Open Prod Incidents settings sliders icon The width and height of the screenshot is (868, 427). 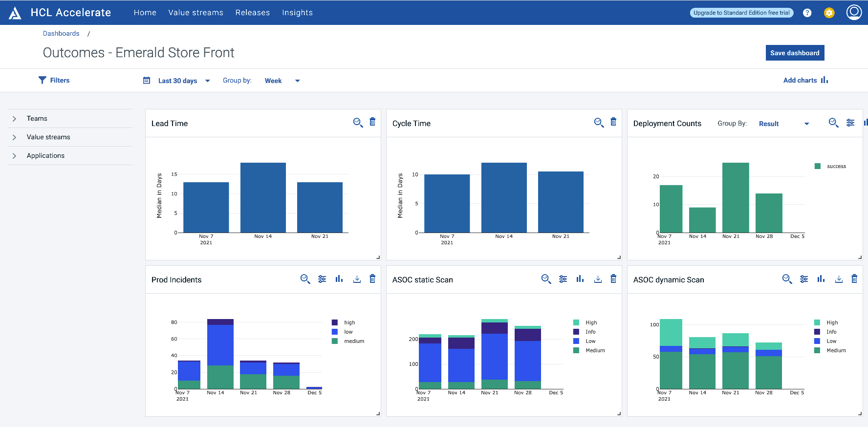point(322,279)
